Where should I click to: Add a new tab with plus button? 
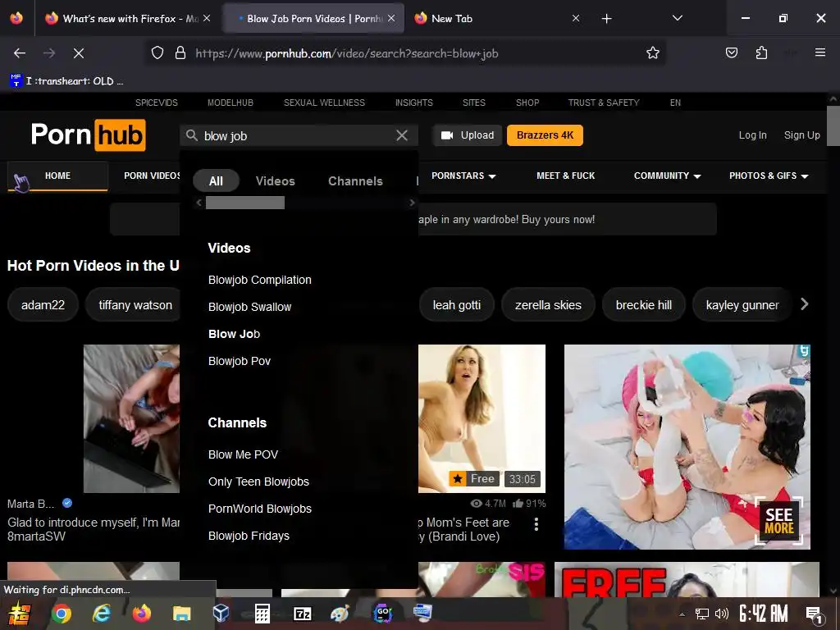[x=606, y=19]
